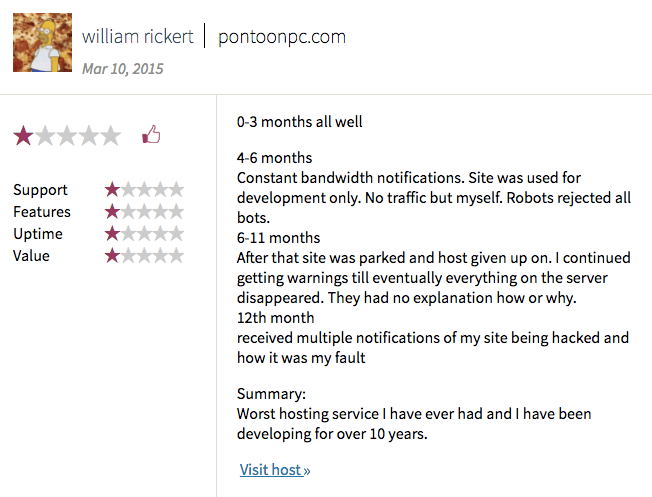Follow the Visit host link
This screenshot has width=652, height=497.
pos(275,470)
